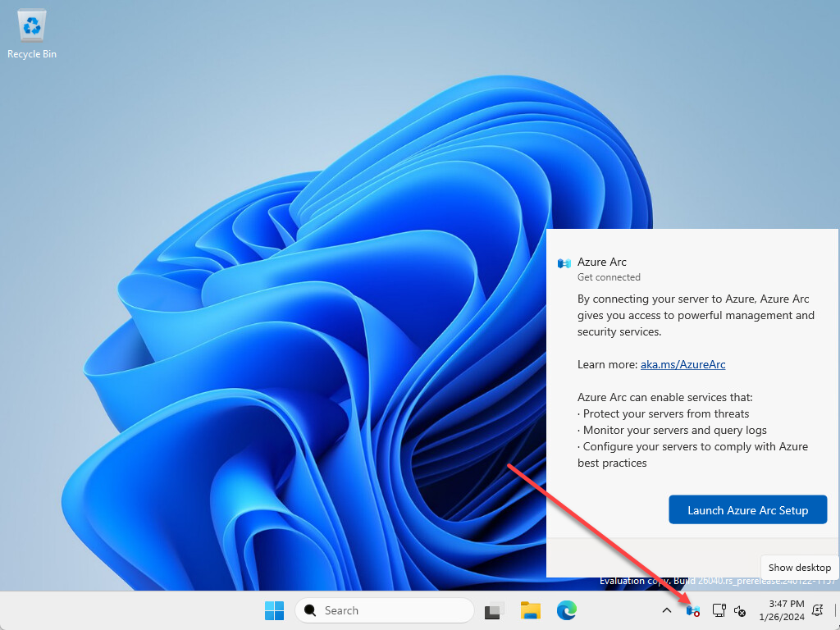Follow the aka.ms/AzureArc link
840x630 pixels.
tap(682, 364)
